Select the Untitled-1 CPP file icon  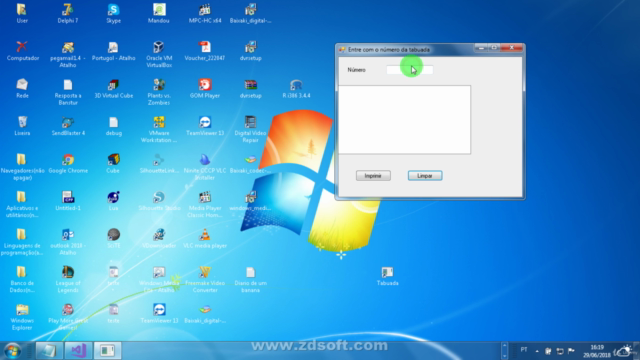(68, 201)
